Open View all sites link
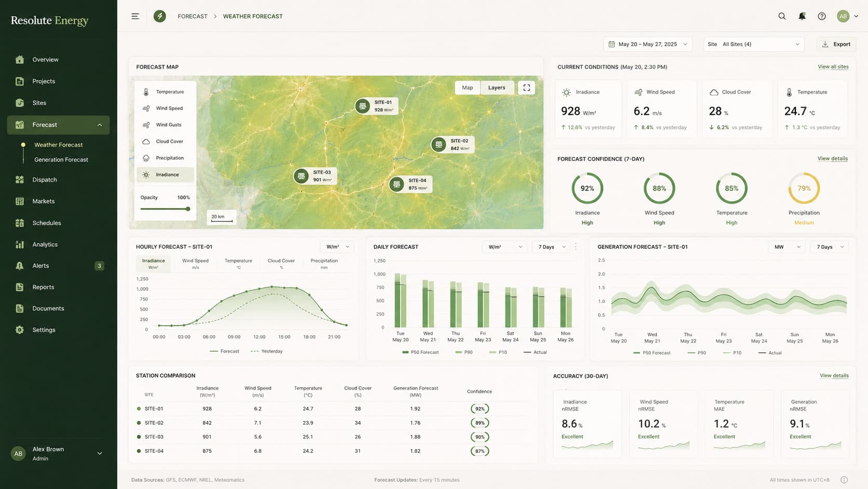The image size is (868, 489). pyautogui.click(x=833, y=67)
